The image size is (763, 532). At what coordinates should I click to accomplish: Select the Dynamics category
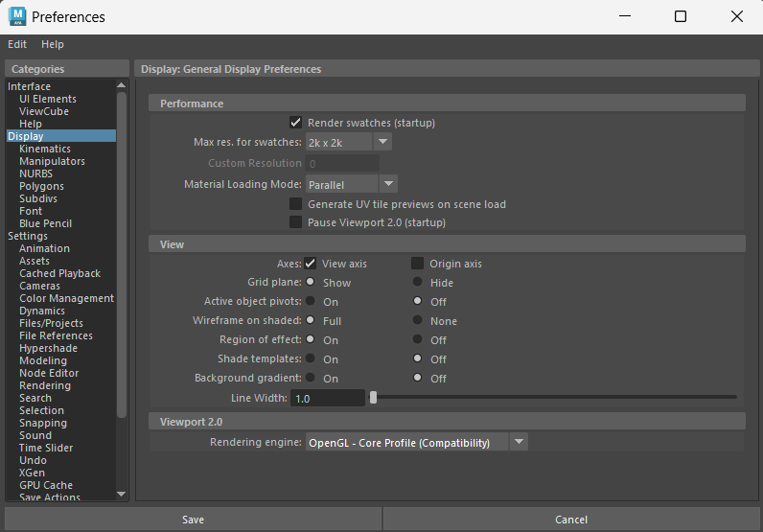coord(42,311)
